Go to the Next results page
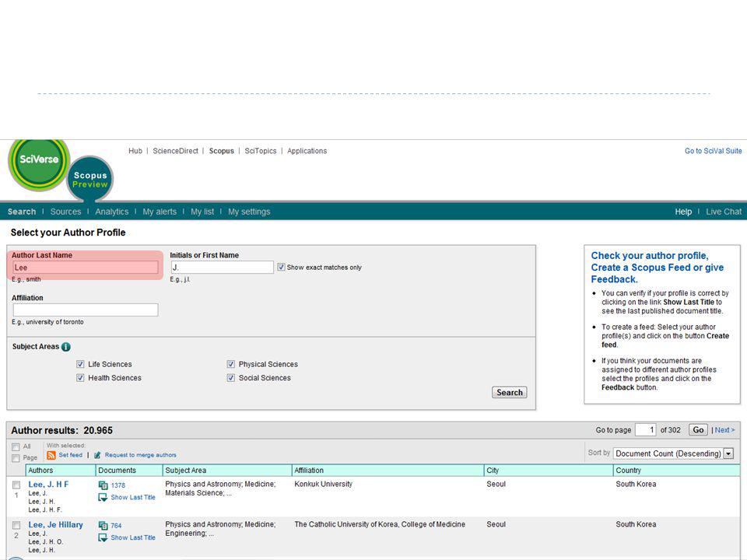 click(724, 430)
